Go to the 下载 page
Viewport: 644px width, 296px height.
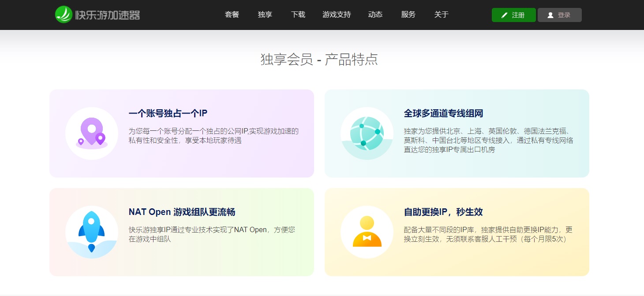(298, 15)
